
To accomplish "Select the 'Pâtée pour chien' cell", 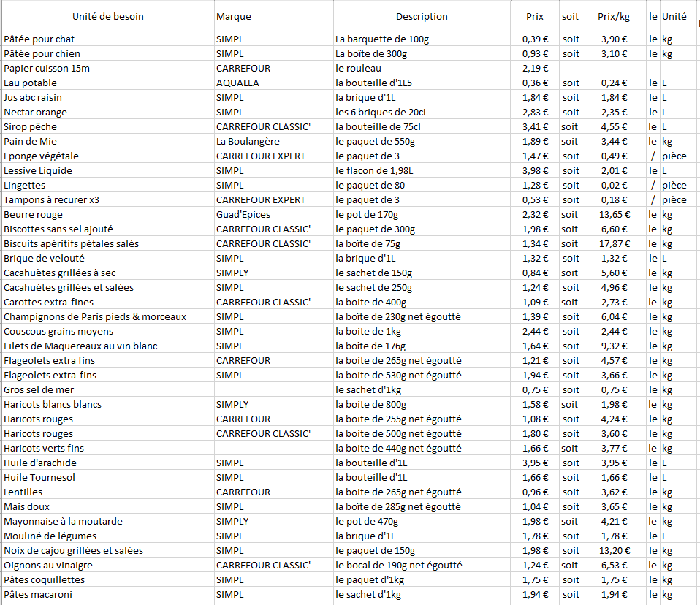I will tap(108, 53).
